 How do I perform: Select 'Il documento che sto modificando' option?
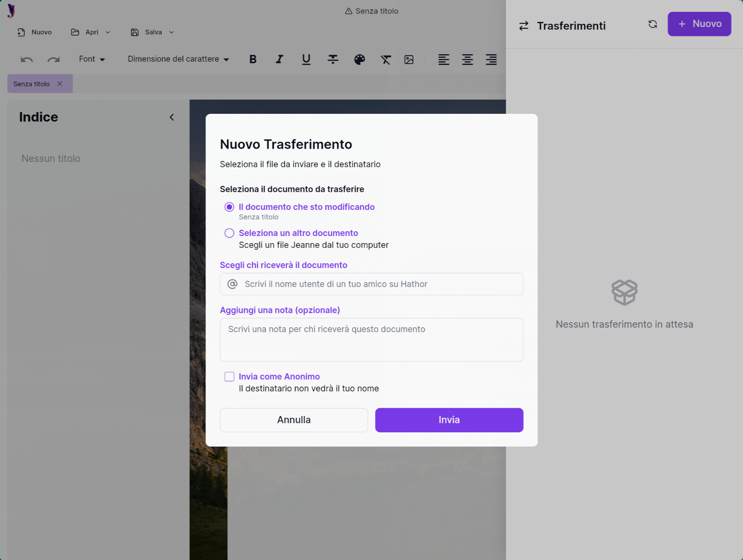point(229,207)
